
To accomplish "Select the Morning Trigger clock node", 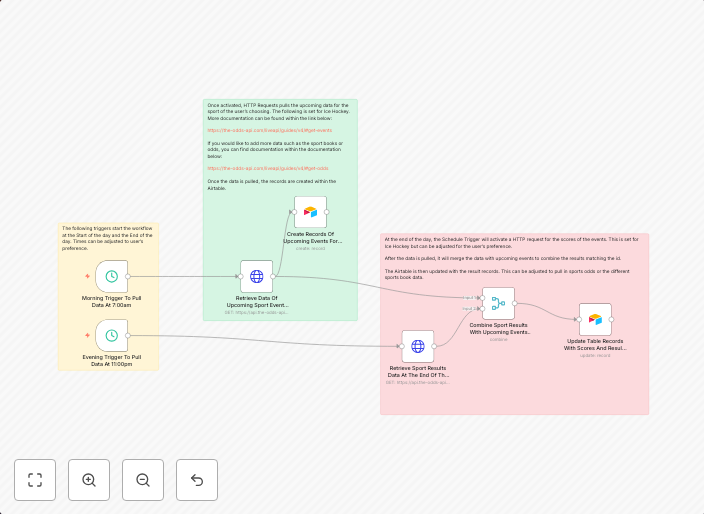I will point(111,276).
